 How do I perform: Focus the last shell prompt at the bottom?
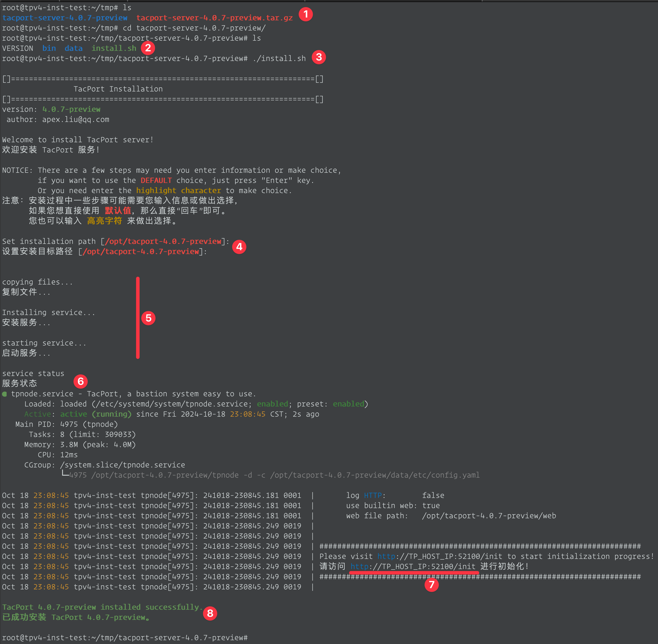point(125,638)
